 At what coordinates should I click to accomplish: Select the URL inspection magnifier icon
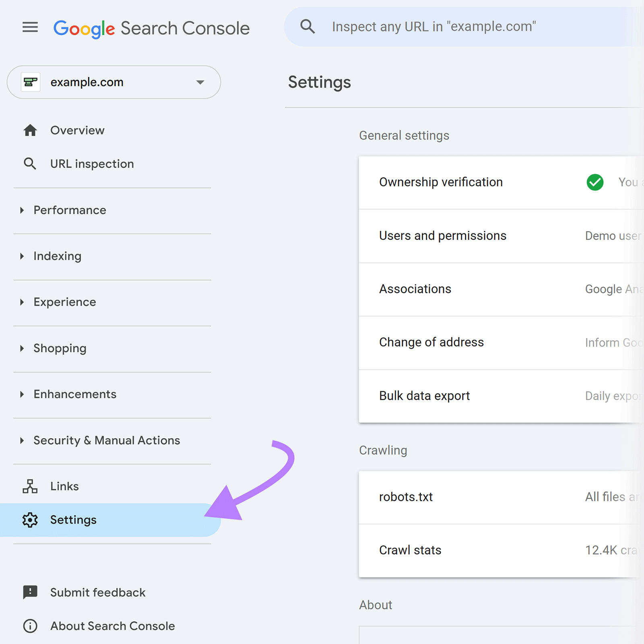[30, 163]
